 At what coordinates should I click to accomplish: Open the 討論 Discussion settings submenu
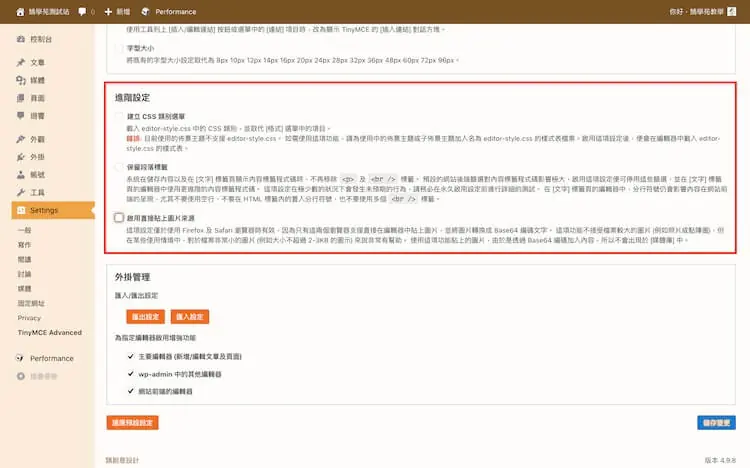(x=24, y=274)
